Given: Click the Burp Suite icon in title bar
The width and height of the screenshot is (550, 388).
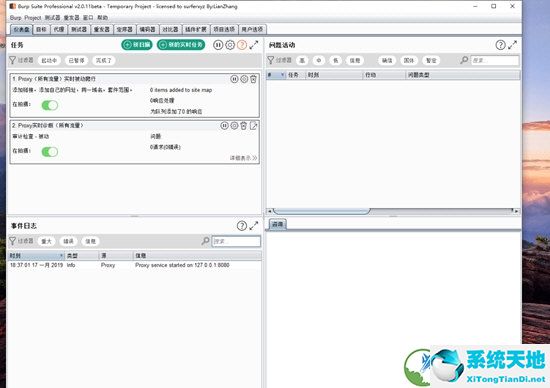Looking at the screenshot, I should [x=12, y=6].
